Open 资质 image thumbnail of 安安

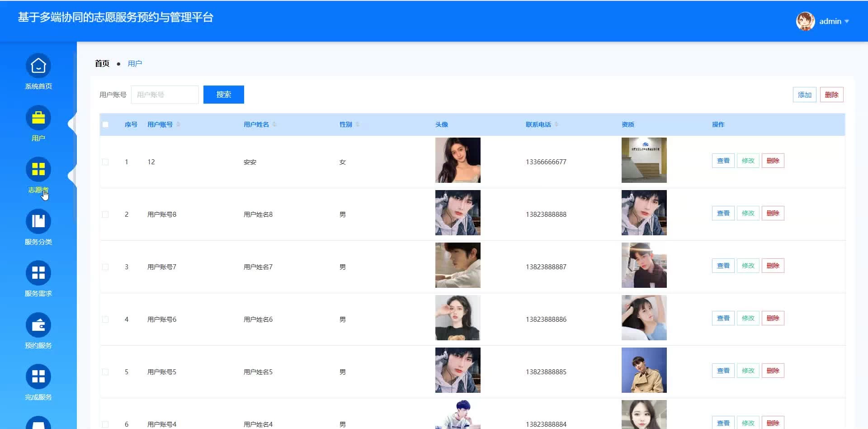[644, 160]
